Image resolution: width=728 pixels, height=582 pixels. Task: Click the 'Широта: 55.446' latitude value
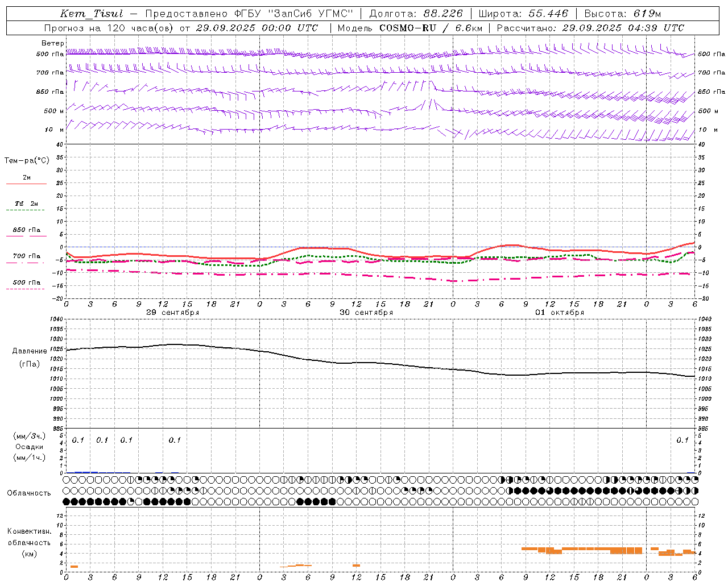[x=523, y=14]
